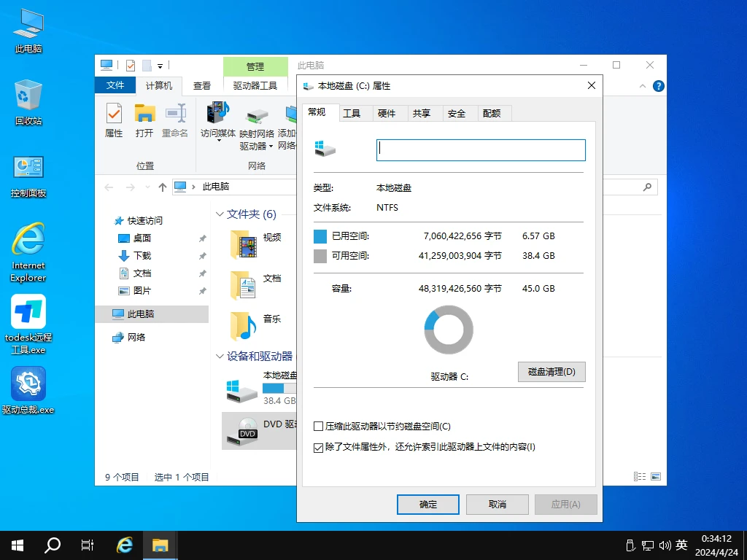Uncheck 允许索引此驱动器上文件的内容 checkbox
Screen dimensions: 747x560
318,448
